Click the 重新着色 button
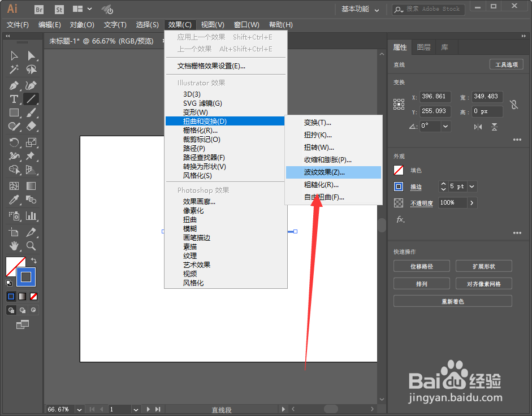The image size is (532, 416). coord(453,301)
